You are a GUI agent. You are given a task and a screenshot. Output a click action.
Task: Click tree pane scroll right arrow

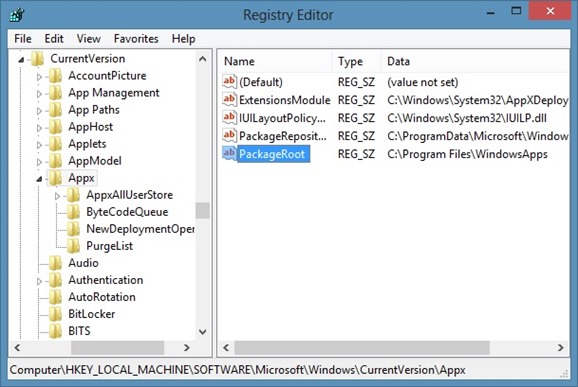point(187,348)
